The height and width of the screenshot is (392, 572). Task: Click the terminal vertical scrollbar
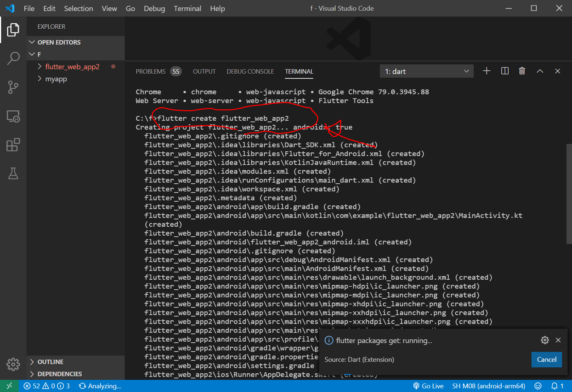569,194
